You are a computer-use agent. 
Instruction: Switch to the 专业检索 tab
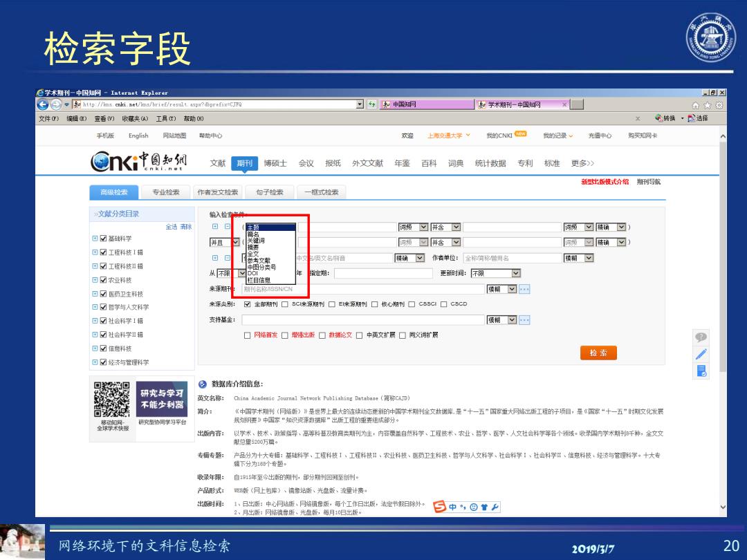click(x=166, y=192)
